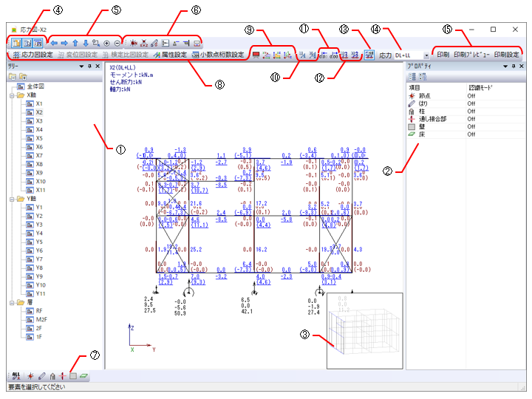Click the left arrow navigation icon
This screenshot has width=532, height=399.
coord(53,43)
